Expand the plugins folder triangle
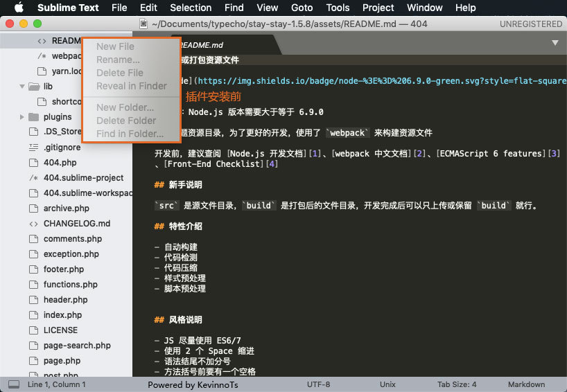Viewport: 567px width, 392px height. click(21, 116)
